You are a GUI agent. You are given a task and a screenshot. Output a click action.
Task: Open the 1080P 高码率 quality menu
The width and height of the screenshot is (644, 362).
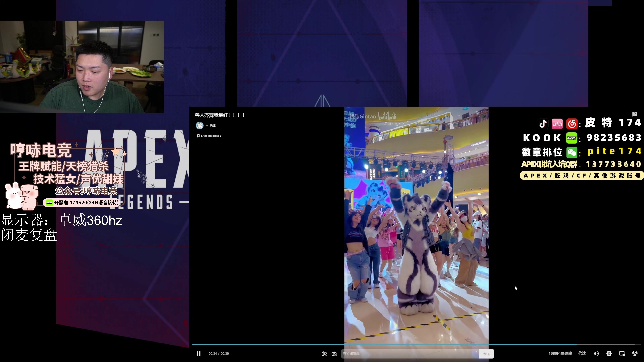(x=560, y=353)
